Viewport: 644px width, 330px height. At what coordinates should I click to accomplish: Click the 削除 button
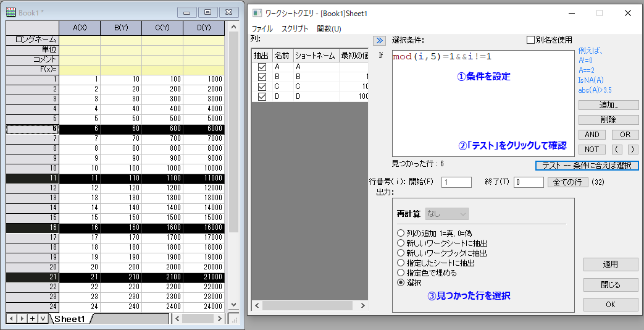pos(609,120)
